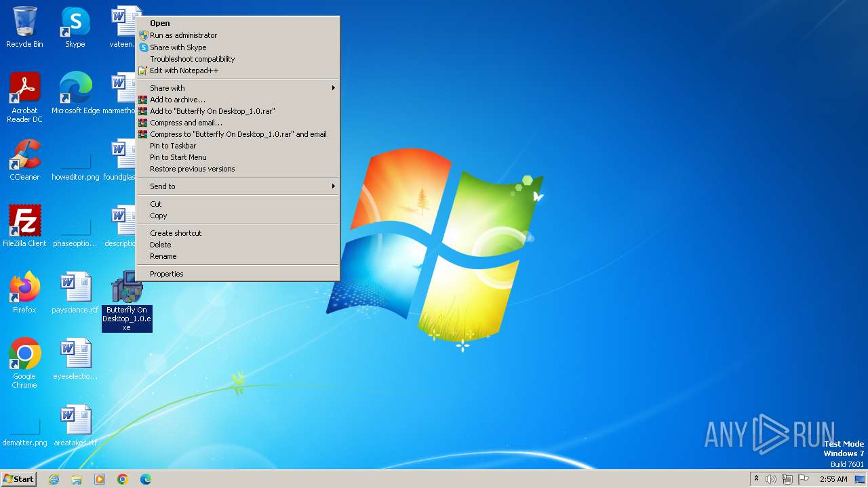Select the Acrobat Reader DC shortcut
This screenshot has width=868, height=488.
click(24, 98)
